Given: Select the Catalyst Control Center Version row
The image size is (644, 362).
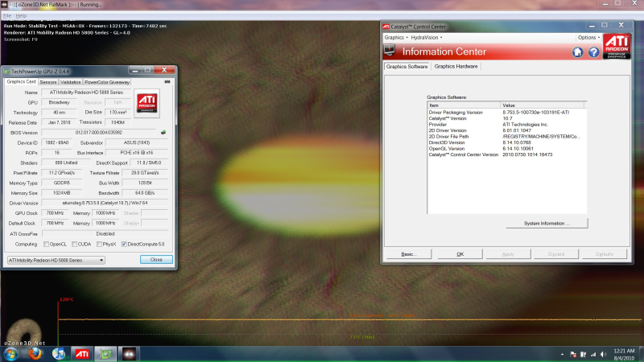Looking at the screenshot, I should (506, 154).
